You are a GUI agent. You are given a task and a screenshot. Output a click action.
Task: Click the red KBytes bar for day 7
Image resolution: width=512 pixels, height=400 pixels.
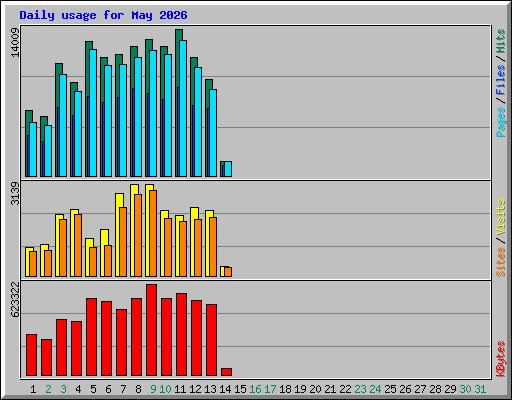(121, 343)
